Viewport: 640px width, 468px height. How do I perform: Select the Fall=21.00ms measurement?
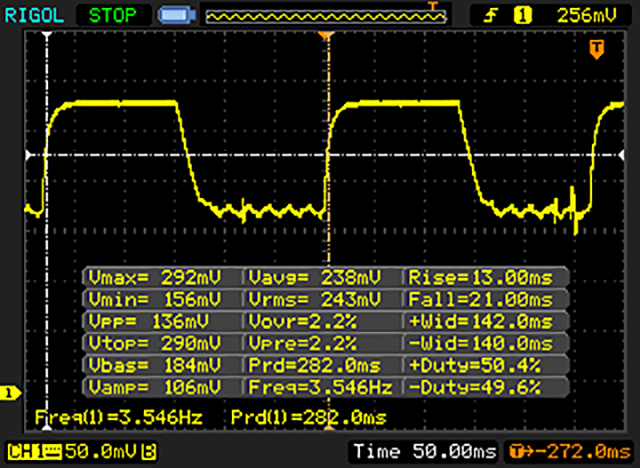coord(480,300)
